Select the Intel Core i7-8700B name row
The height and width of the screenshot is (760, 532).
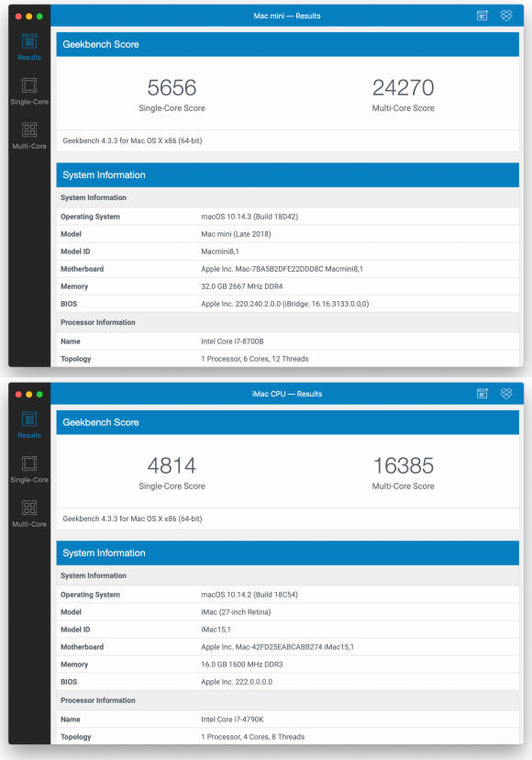coord(287,341)
